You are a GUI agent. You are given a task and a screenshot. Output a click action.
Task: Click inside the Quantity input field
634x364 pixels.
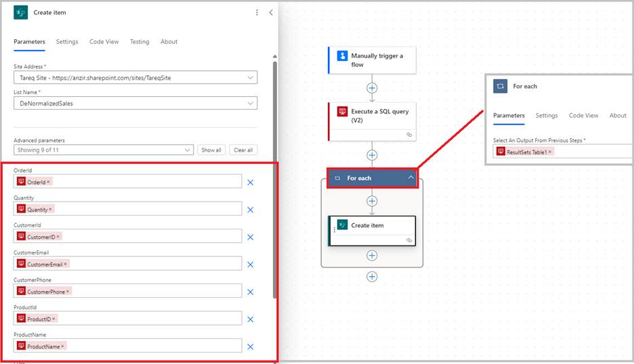pos(128,209)
